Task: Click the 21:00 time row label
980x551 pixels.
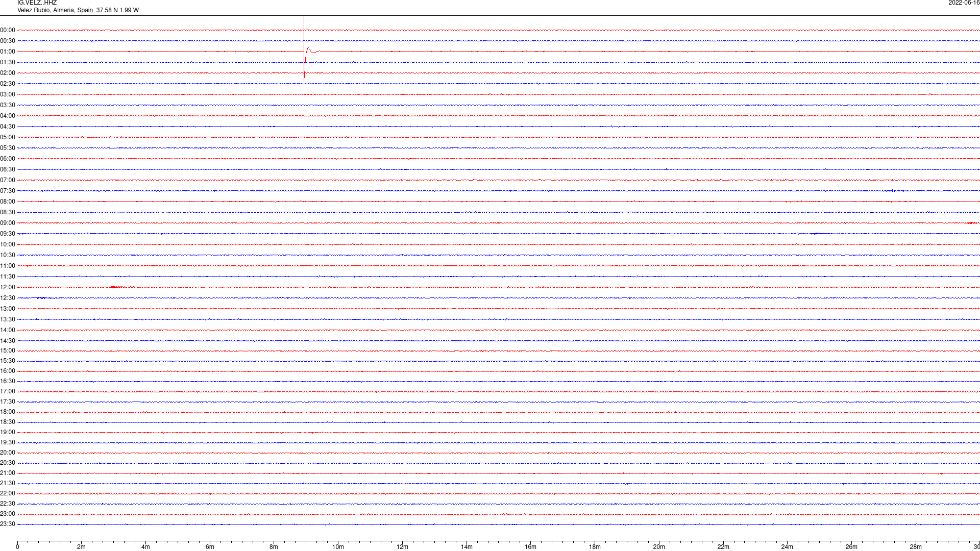Action: coord(8,473)
